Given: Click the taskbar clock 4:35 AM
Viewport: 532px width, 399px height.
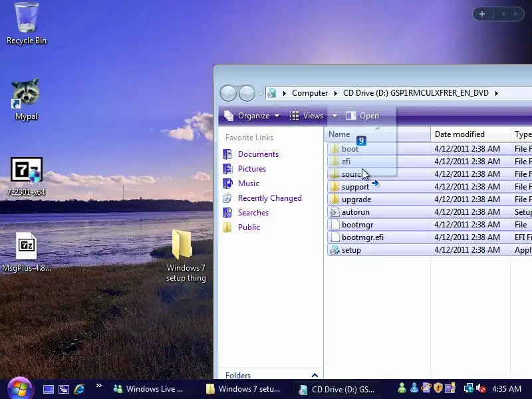Looking at the screenshot, I should pyautogui.click(x=507, y=389).
